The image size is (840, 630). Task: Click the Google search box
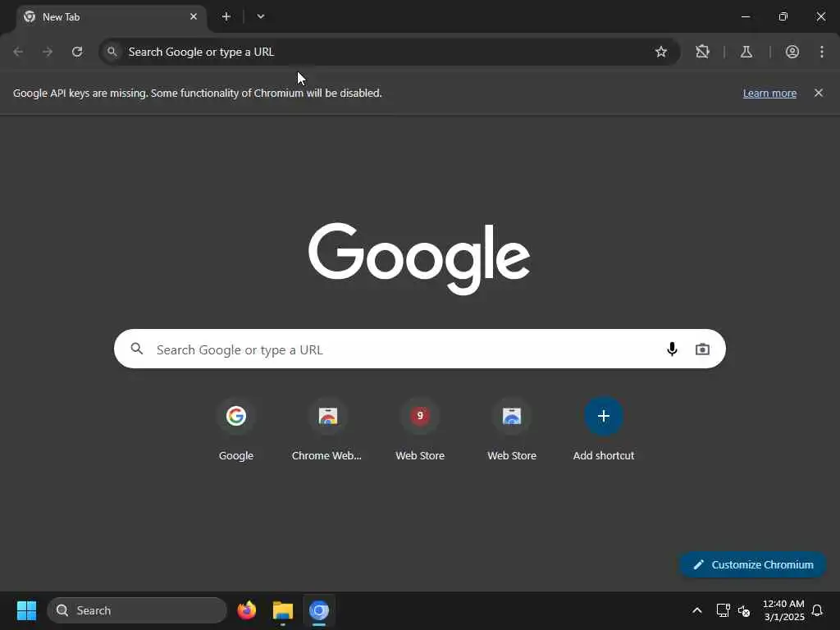tap(419, 349)
